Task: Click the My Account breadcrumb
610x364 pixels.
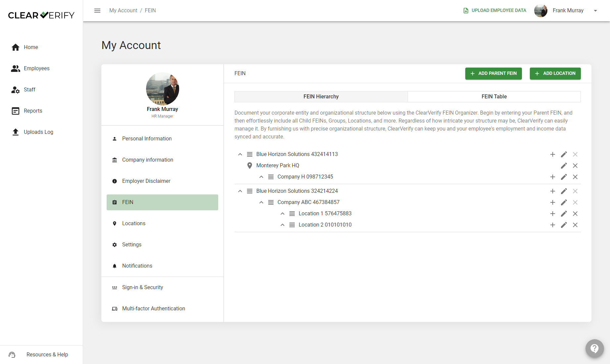Action: [x=123, y=11]
